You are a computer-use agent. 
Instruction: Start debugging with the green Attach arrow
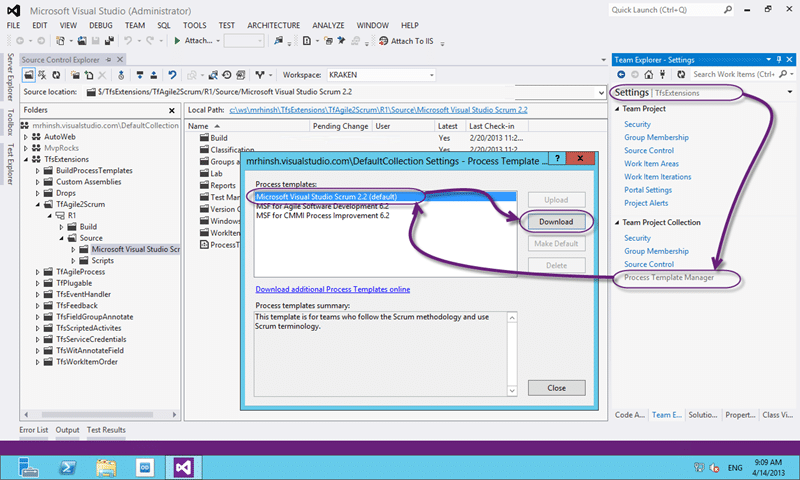177,41
